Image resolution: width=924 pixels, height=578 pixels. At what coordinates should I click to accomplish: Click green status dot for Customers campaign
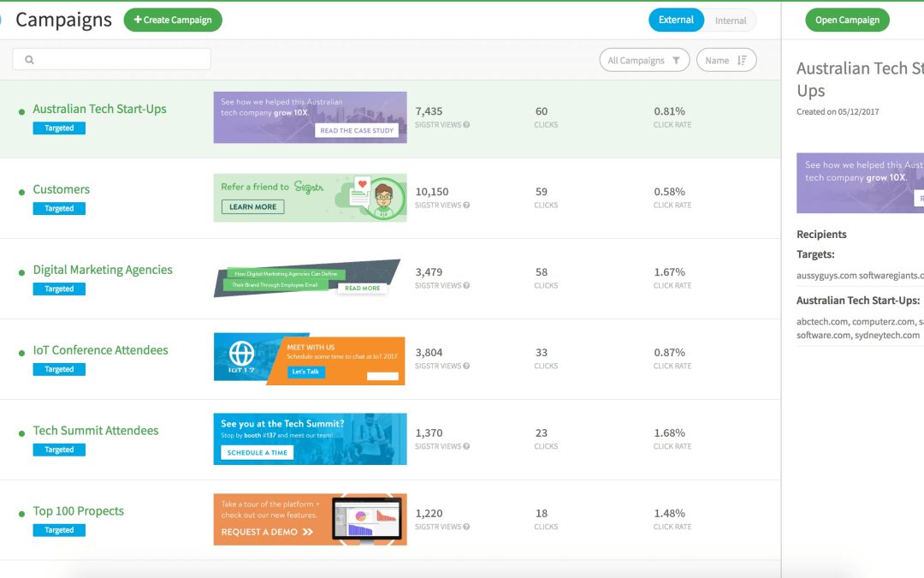coord(21,193)
